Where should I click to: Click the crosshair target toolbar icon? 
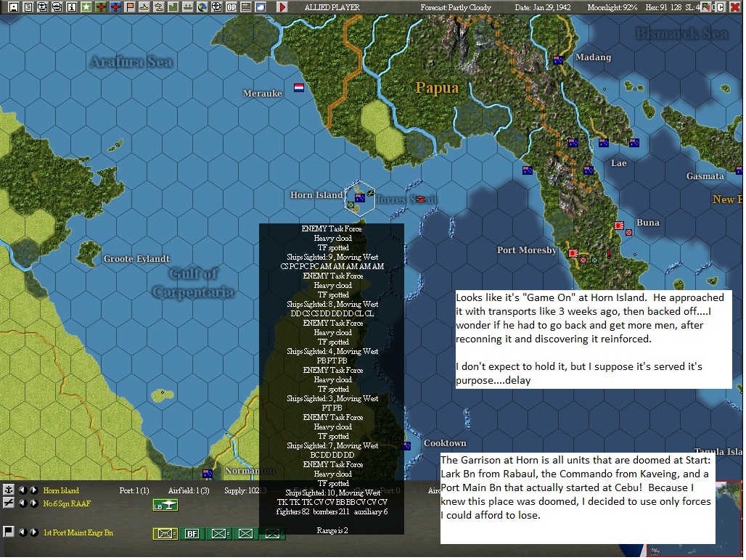pos(216,7)
